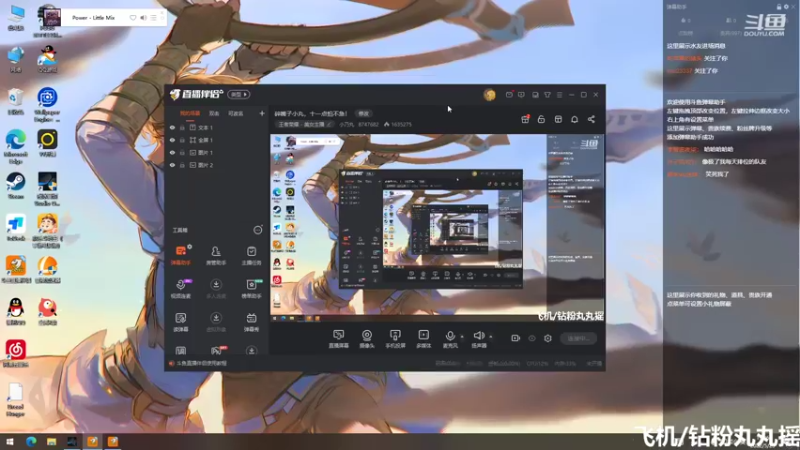Open the 房管助手 room manager tool
This screenshot has width=800, height=450.
[216, 255]
